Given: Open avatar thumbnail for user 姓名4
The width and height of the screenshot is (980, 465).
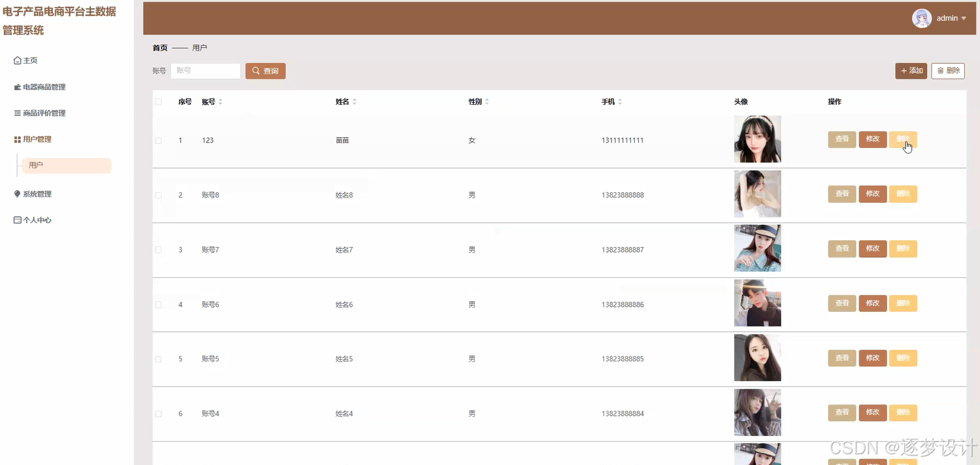Looking at the screenshot, I should click(758, 413).
